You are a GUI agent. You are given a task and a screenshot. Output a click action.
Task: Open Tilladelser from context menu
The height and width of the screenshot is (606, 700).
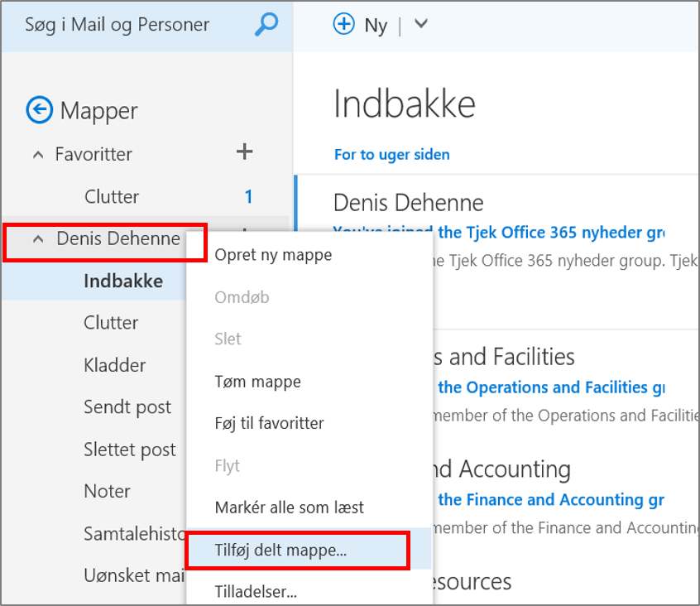pyautogui.click(x=256, y=591)
